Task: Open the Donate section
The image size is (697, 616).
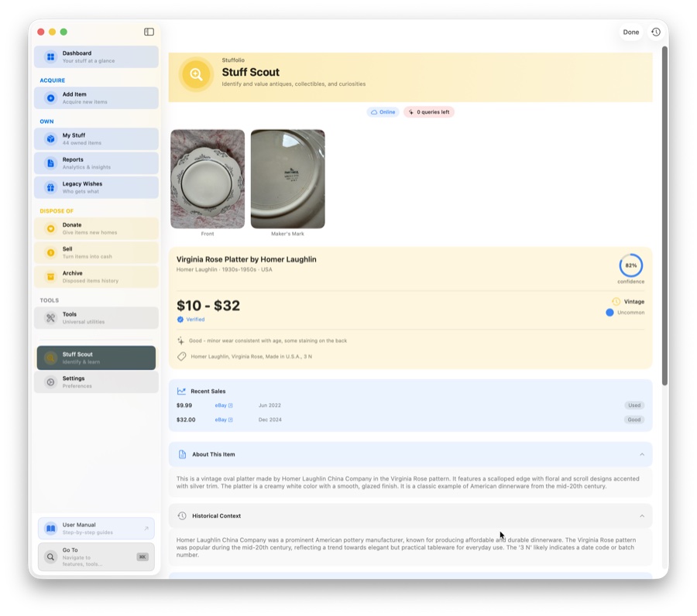Action: tap(96, 228)
